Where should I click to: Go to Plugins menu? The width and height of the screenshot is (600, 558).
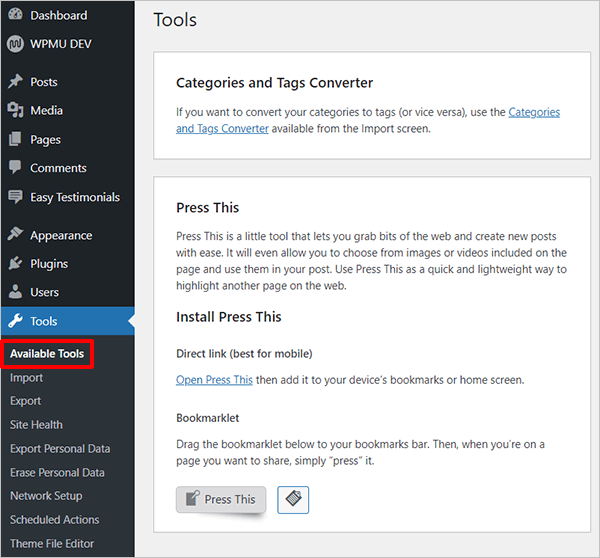tap(68, 264)
